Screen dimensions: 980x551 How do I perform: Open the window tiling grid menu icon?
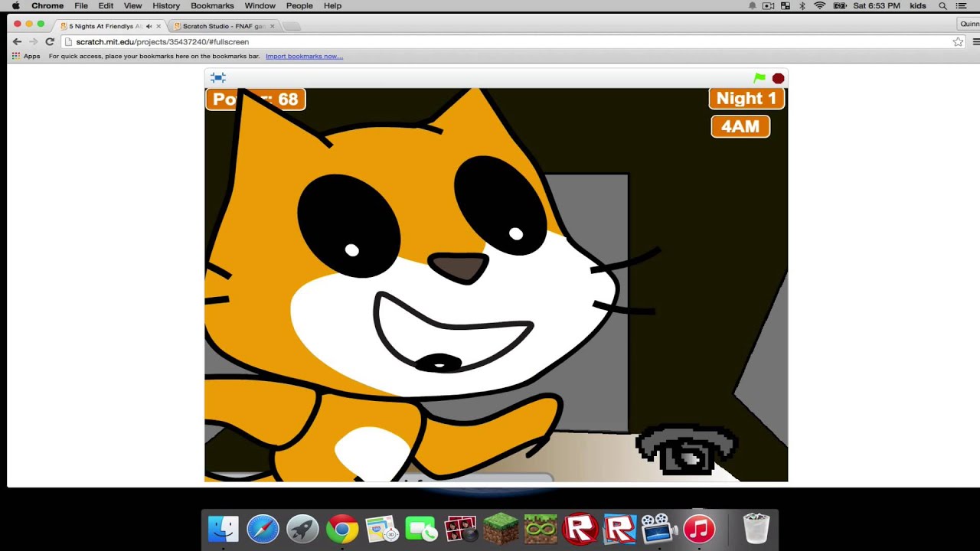click(785, 5)
